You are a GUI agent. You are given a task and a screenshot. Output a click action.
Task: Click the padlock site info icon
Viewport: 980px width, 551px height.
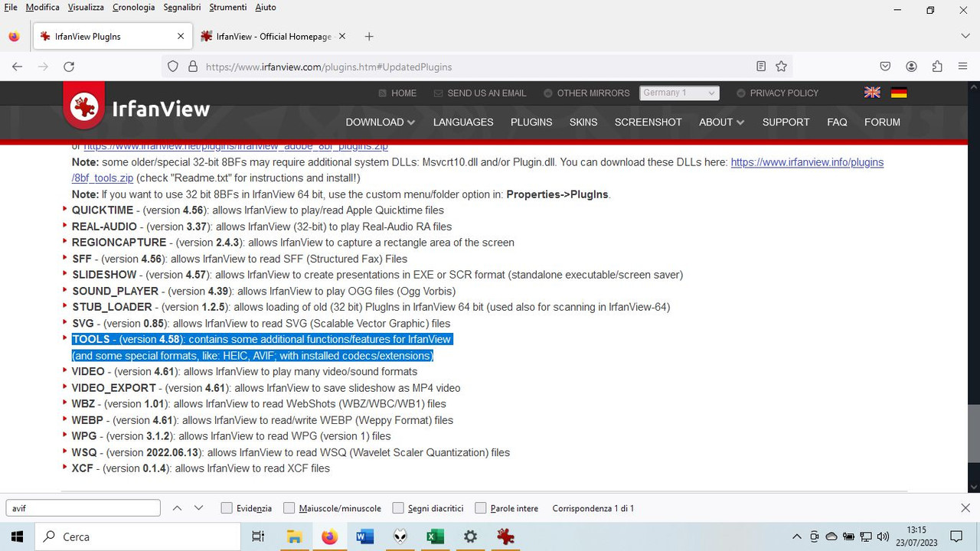[192, 67]
